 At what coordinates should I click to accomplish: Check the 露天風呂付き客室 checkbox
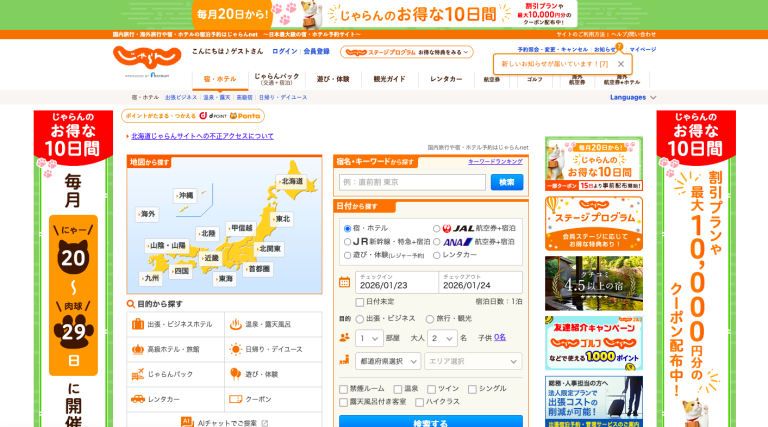click(343, 403)
